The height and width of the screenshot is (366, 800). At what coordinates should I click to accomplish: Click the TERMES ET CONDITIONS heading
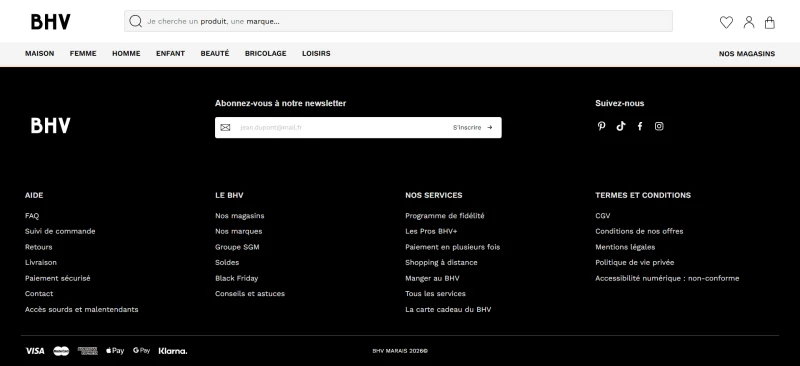(x=643, y=195)
